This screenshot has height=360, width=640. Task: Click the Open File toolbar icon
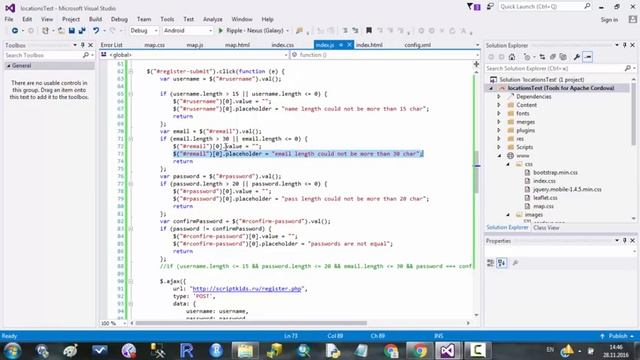click(61, 31)
